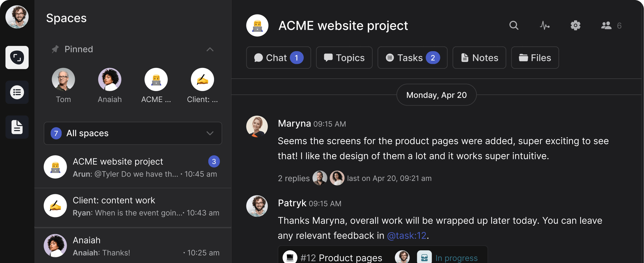This screenshot has height=263, width=644.
Task: Open the documents icon in the left rail
Action: (17, 127)
